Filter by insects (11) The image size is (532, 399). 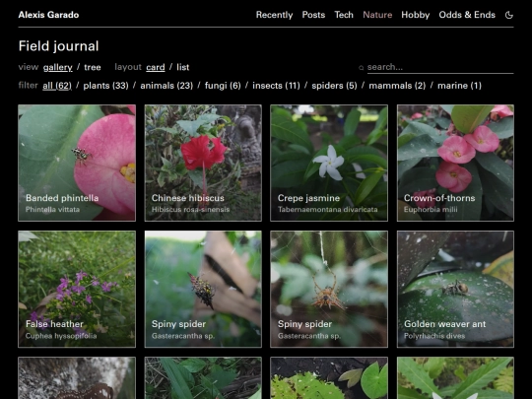276,86
